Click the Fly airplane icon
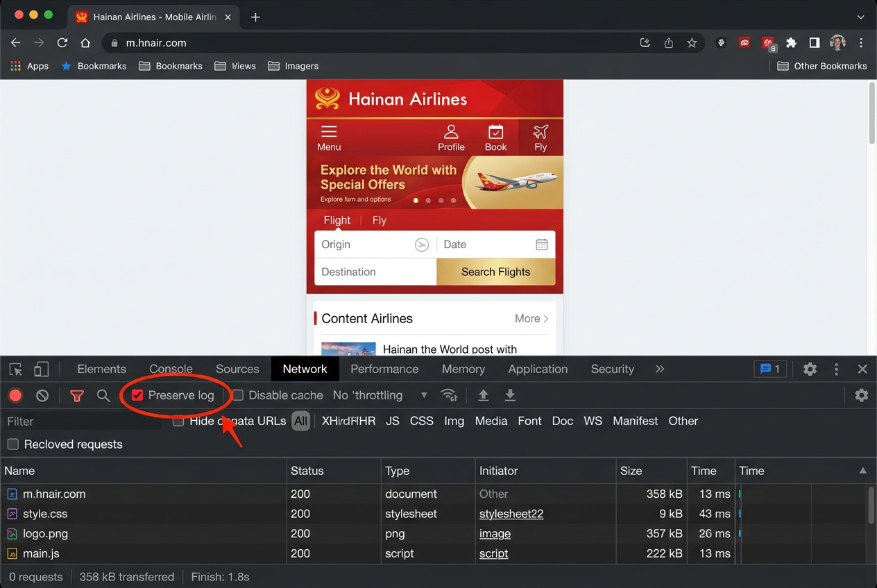 540,137
